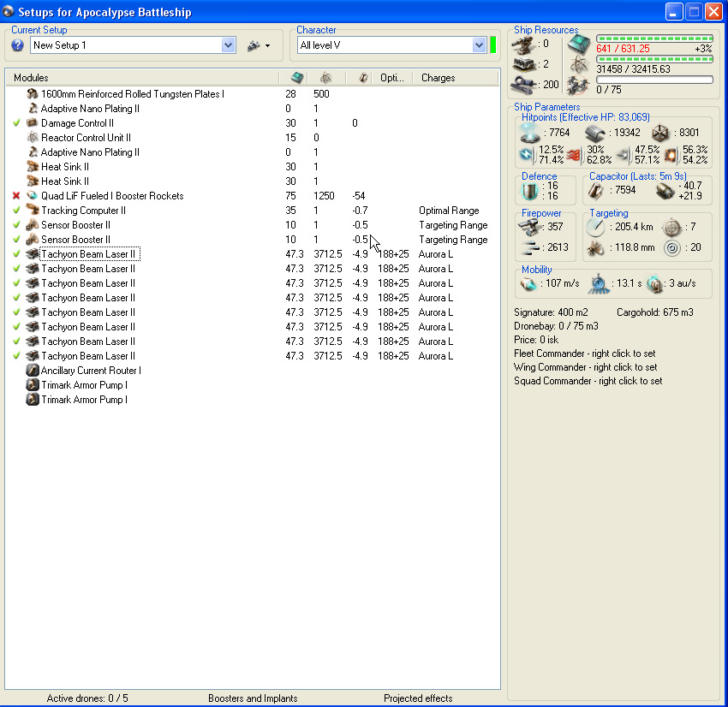Click the CPU icon in Ship Resources

tap(579, 45)
